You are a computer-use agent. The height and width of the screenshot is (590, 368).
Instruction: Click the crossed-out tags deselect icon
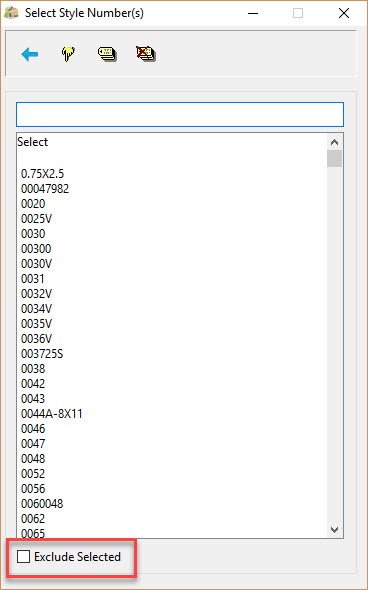point(146,54)
